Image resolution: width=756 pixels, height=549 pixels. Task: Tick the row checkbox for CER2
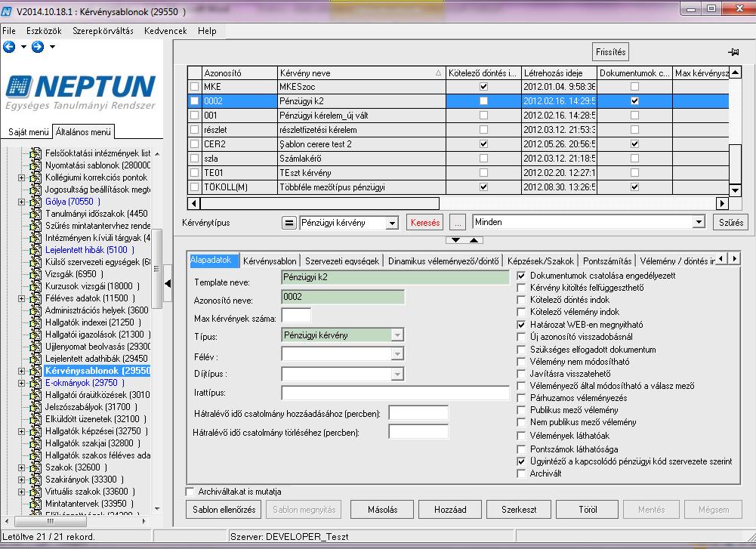pyautogui.click(x=194, y=143)
